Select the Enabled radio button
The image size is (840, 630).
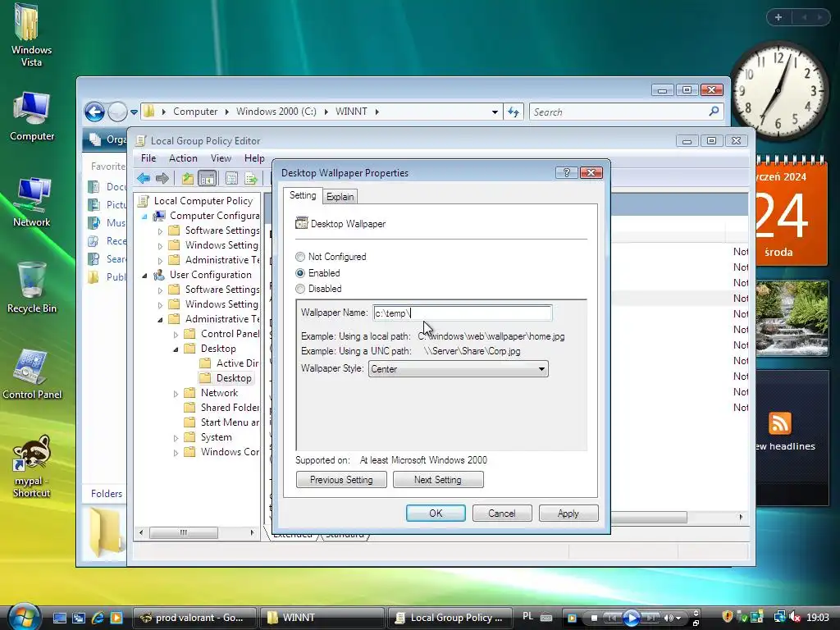pyautogui.click(x=300, y=273)
